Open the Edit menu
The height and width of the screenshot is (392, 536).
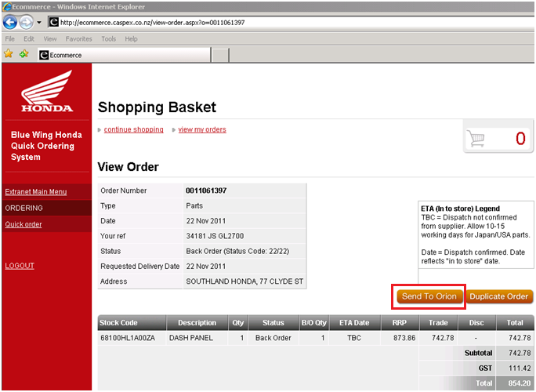[29, 38]
